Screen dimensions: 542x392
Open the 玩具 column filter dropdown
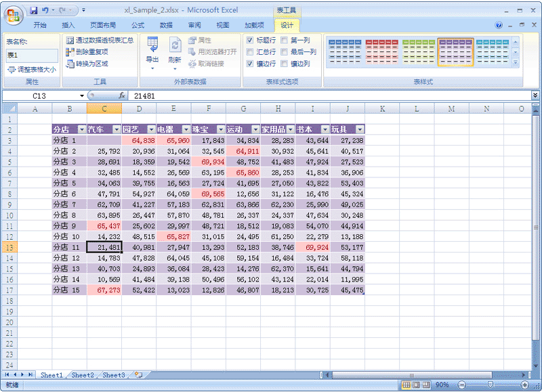click(360, 129)
